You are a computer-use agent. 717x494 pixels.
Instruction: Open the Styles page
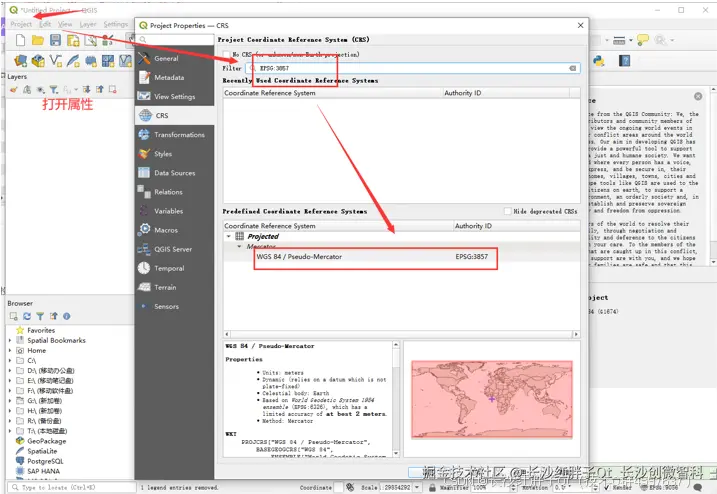point(174,154)
